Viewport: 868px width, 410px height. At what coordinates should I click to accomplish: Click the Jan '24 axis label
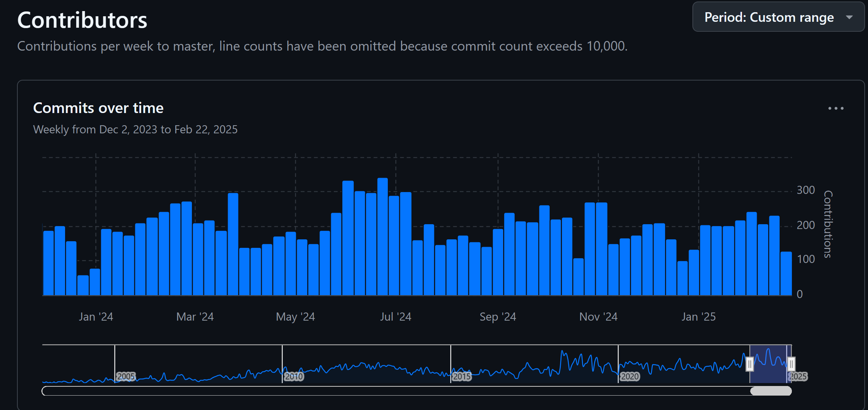tap(96, 317)
